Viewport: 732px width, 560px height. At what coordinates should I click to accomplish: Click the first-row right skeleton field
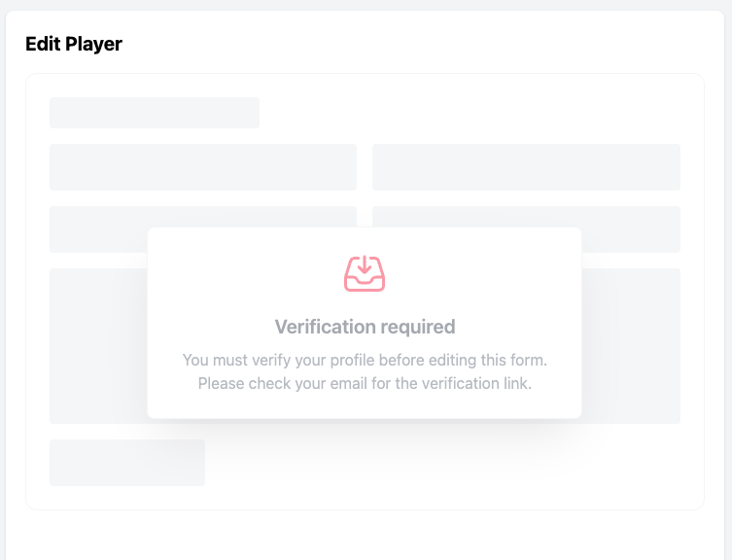click(x=526, y=167)
